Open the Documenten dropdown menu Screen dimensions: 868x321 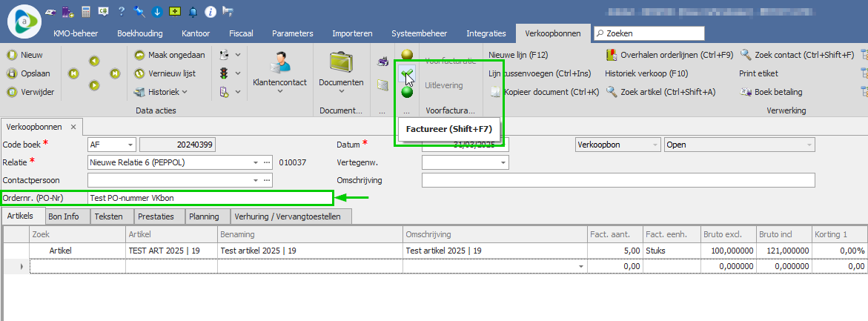(x=341, y=91)
